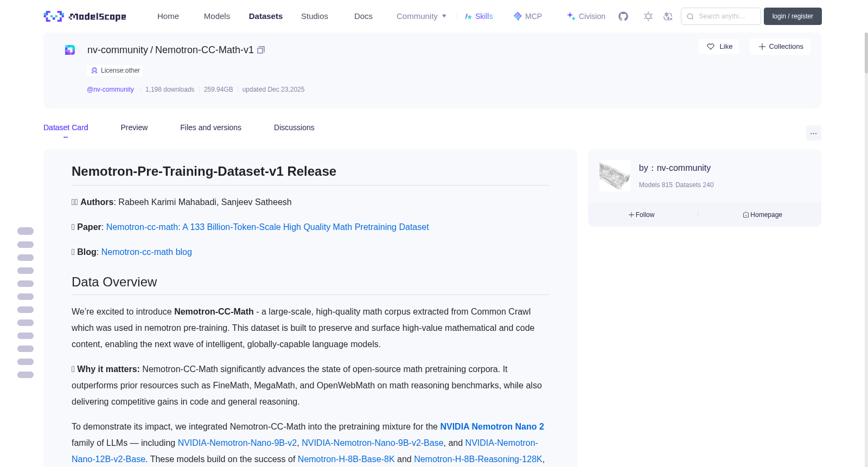Viewport: 868px width, 467px height.
Task: Click the plus icon next to Follow
Action: click(x=631, y=215)
